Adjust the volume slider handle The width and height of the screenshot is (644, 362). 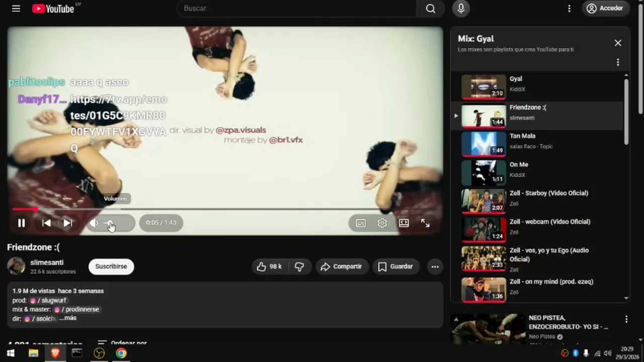[110, 223]
